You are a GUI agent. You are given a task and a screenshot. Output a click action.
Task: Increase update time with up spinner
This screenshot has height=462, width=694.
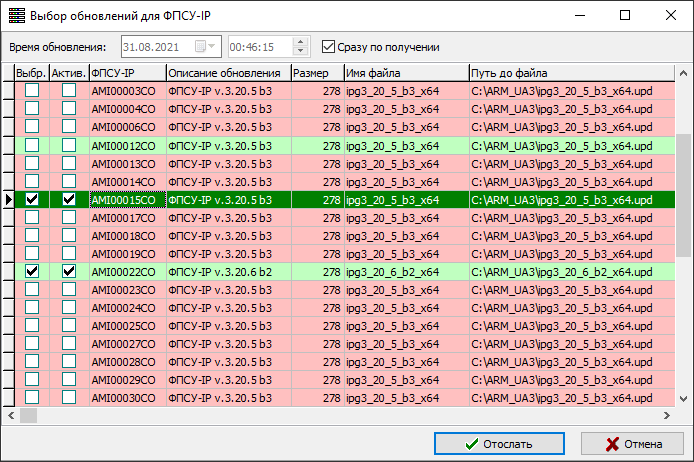pyautogui.click(x=298, y=42)
